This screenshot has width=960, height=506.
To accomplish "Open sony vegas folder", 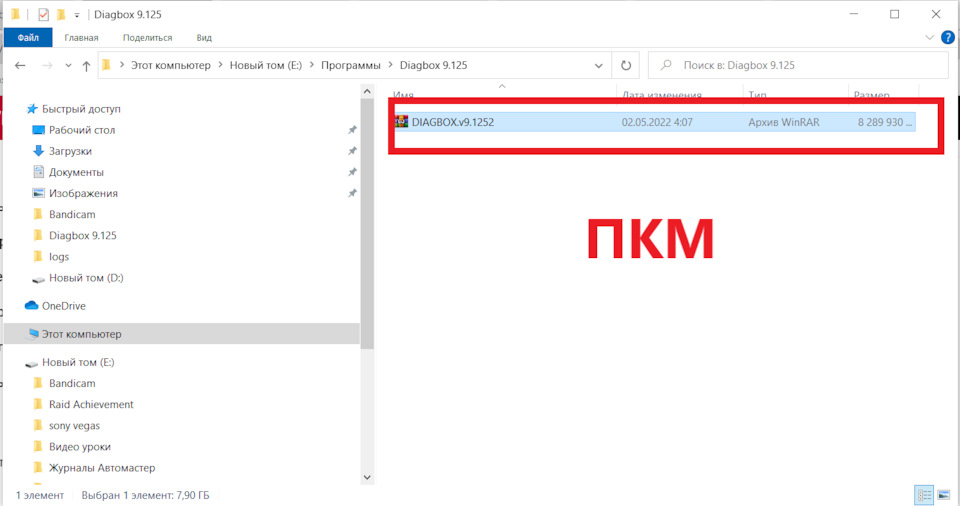I will (74, 426).
